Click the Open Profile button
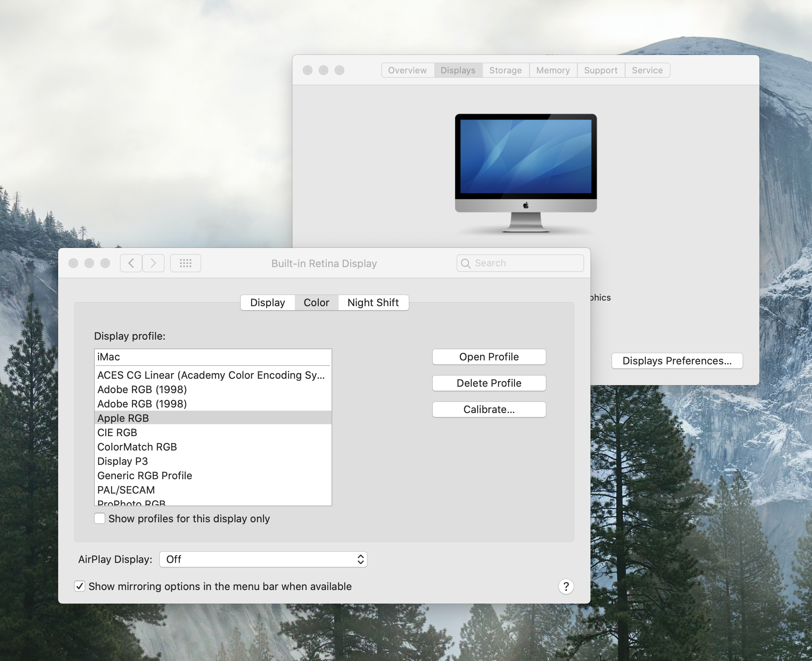The height and width of the screenshot is (661, 812). [x=489, y=357]
